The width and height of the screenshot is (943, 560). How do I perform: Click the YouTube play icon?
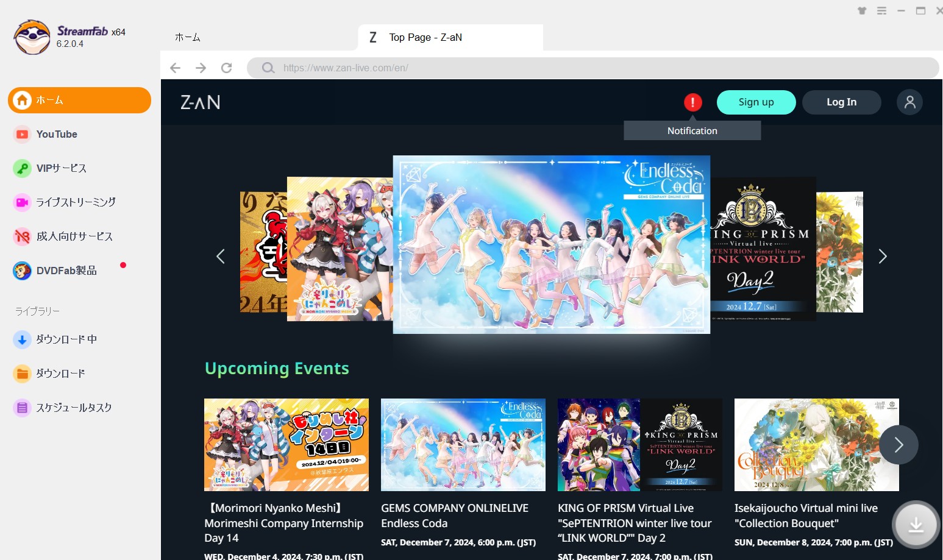coord(23,134)
